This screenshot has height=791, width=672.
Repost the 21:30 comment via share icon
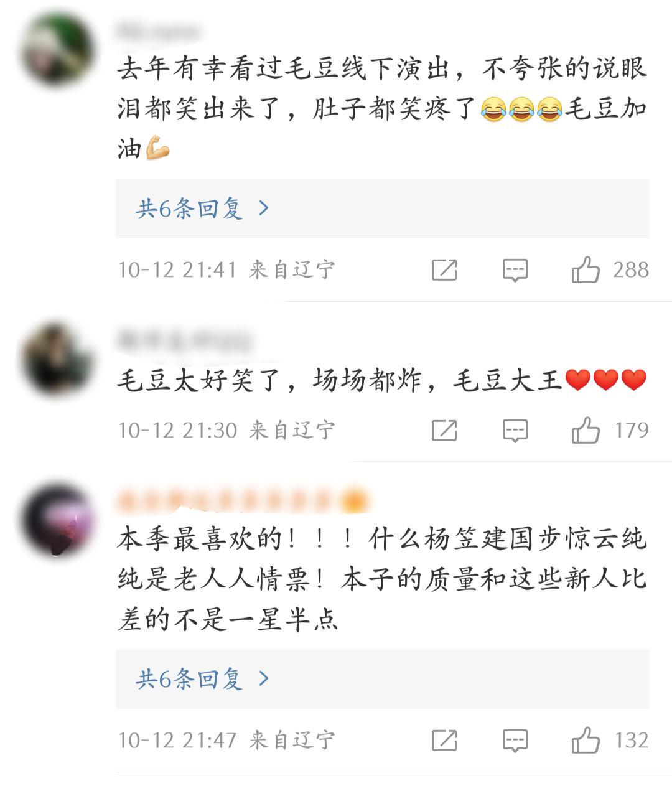(x=444, y=431)
